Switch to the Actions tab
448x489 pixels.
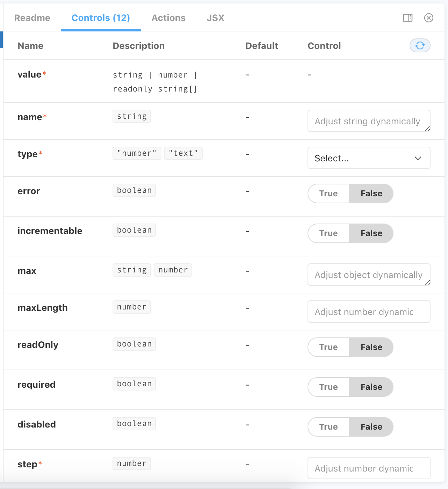(168, 18)
